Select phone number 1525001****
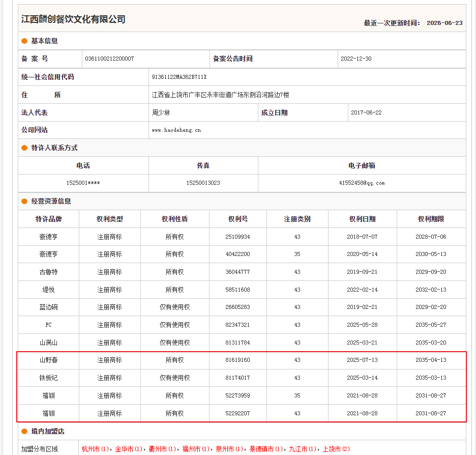The width and height of the screenshot is (476, 455). 83,183
